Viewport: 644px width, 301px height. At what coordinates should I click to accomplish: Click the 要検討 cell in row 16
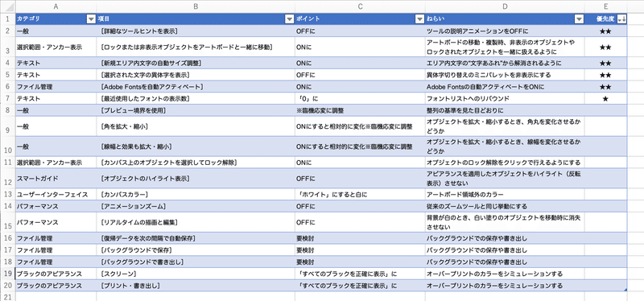[x=360, y=238]
